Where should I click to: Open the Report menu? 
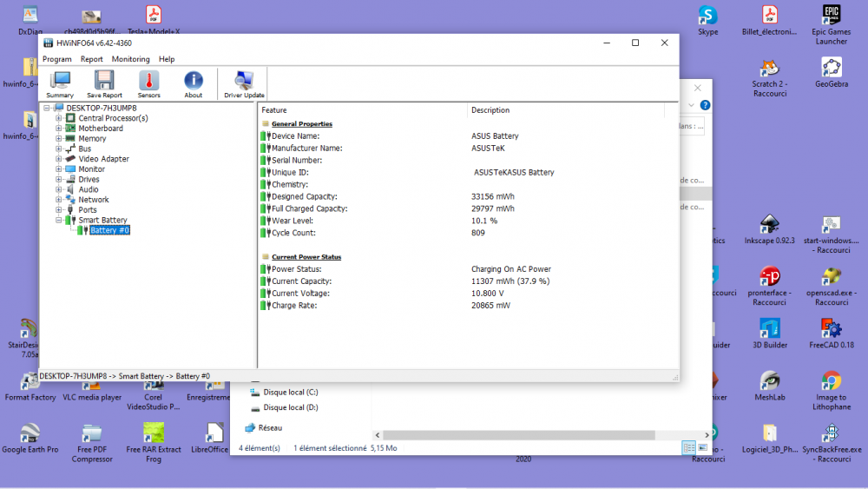click(x=92, y=59)
